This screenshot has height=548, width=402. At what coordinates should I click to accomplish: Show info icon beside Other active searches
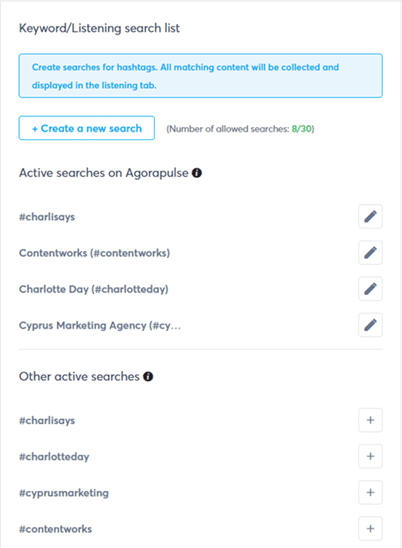[148, 376]
